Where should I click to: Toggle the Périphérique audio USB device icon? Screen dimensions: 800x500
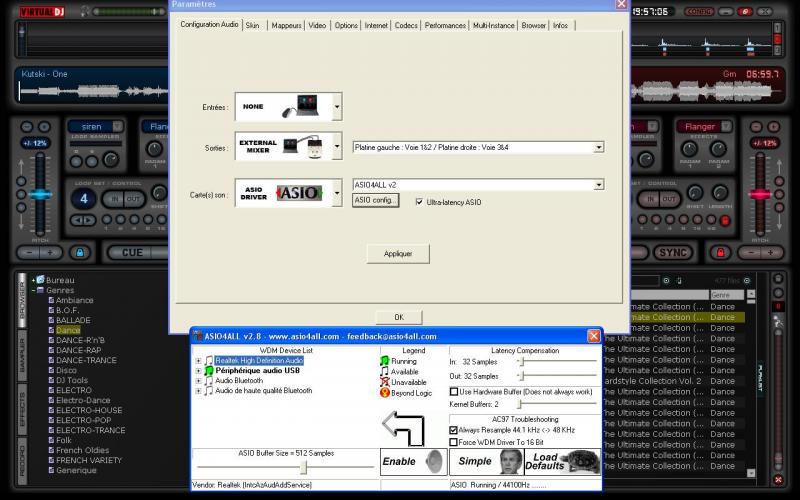click(209, 371)
